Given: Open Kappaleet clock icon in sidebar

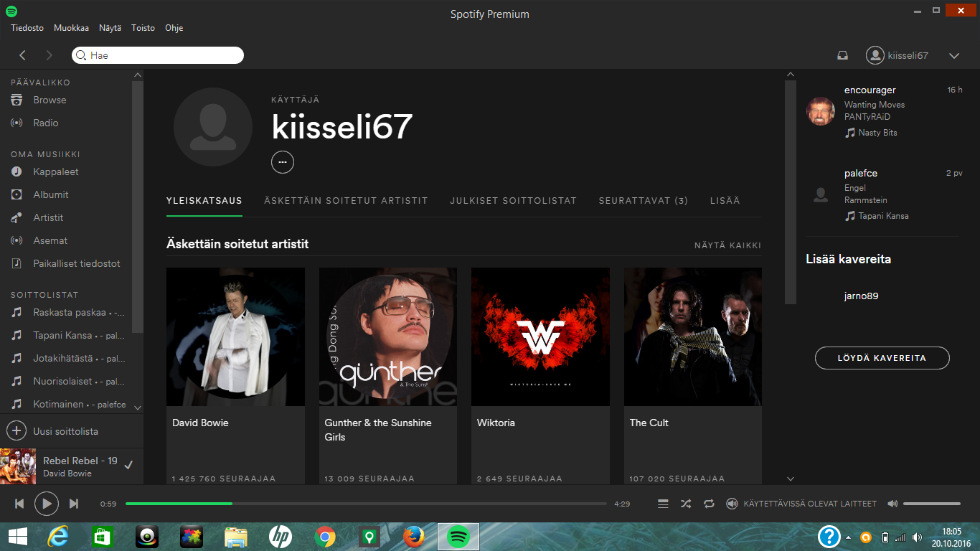Looking at the screenshot, I should [17, 171].
